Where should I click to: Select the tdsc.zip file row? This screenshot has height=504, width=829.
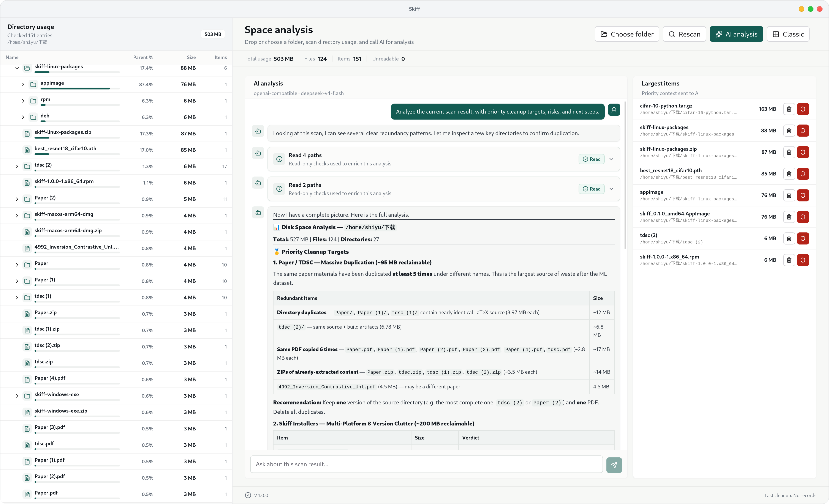tap(116, 363)
